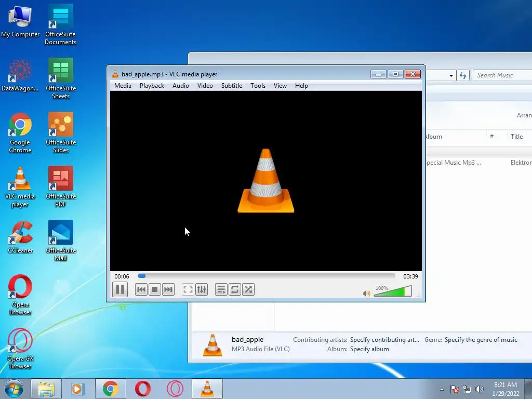The image size is (532, 399).
Task: Sort by # column in Explorer
Action: pyautogui.click(x=497, y=137)
